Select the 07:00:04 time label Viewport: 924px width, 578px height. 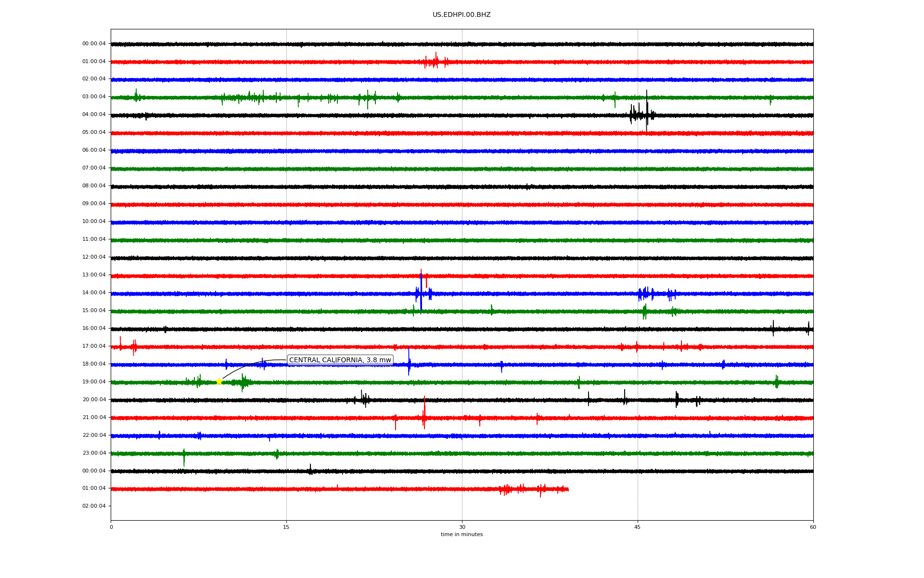(94, 168)
